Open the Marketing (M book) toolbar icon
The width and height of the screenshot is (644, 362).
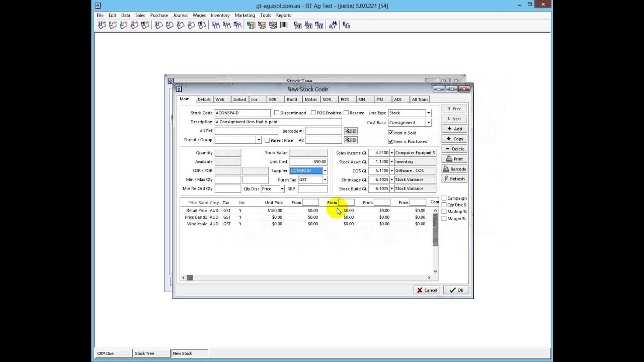(x=202, y=25)
